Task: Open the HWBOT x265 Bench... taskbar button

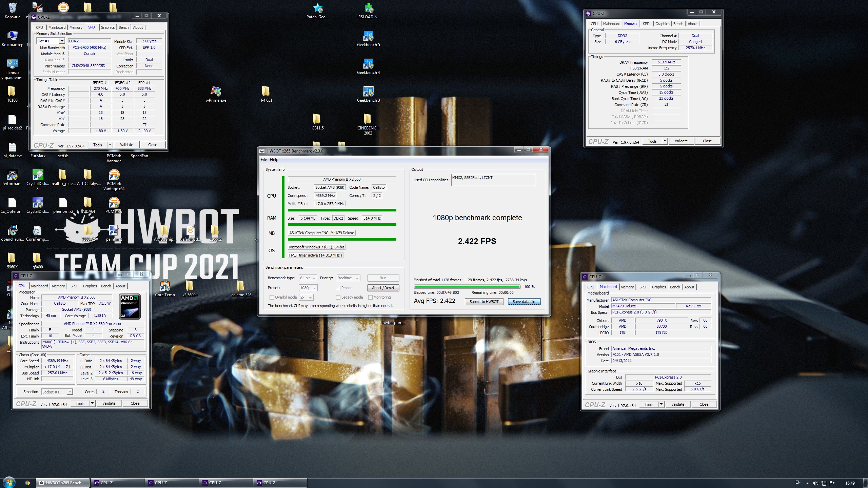Action: click(x=63, y=483)
